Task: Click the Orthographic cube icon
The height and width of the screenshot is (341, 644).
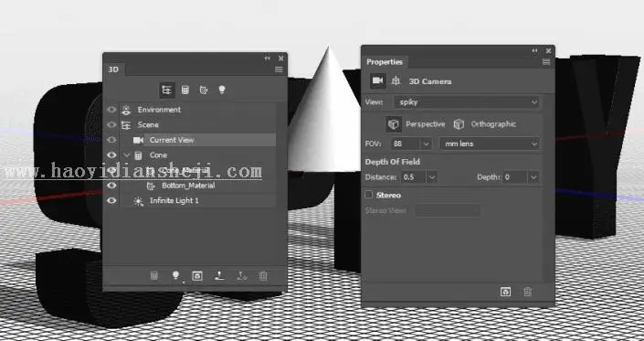Action: point(459,124)
